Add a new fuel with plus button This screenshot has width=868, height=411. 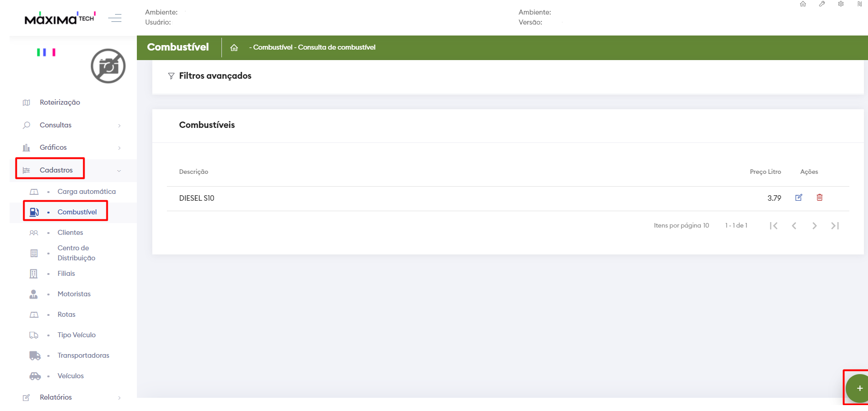coord(858,388)
